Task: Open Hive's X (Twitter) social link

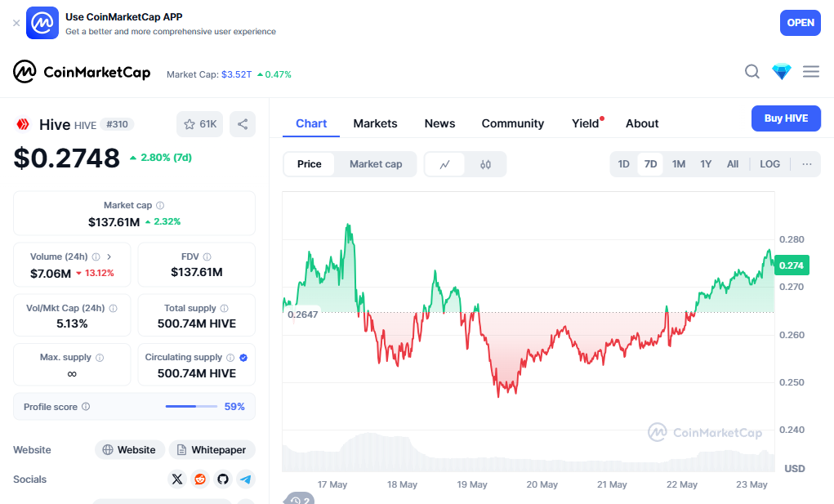Action: [177, 479]
